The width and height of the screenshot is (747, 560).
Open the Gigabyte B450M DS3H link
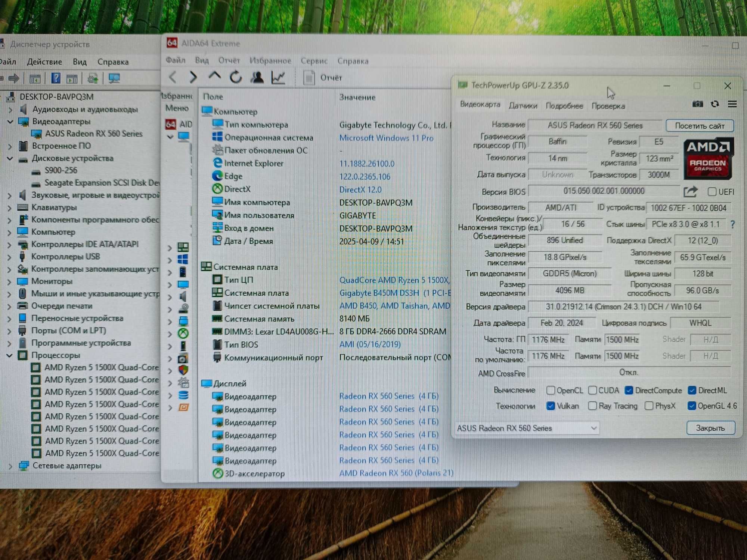[395, 293]
